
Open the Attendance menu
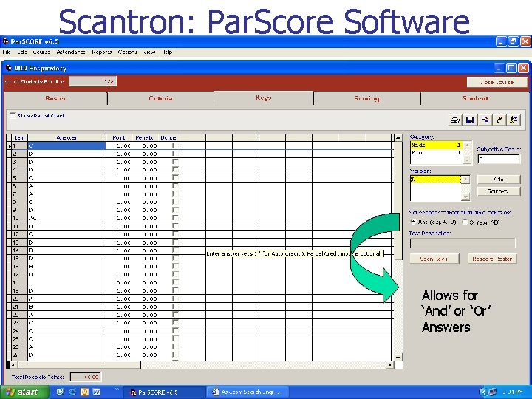(x=71, y=52)
